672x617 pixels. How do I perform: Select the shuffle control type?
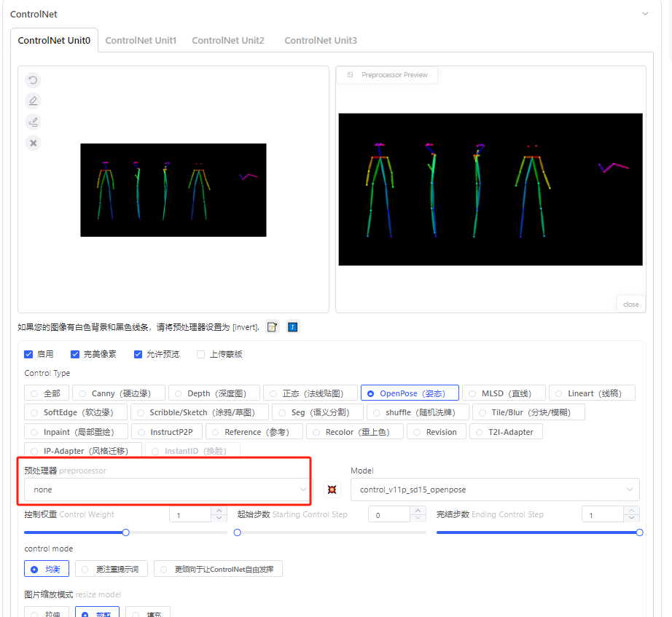418,412
